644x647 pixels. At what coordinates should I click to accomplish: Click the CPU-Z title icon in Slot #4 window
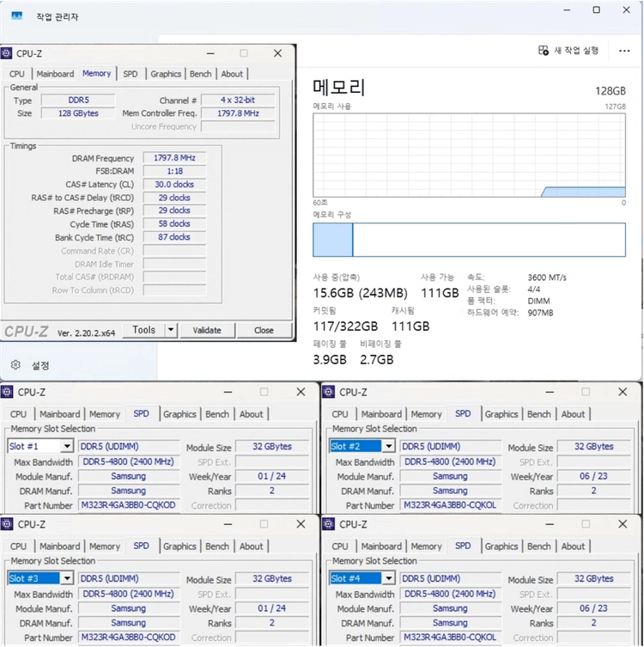tap(329, 524)
